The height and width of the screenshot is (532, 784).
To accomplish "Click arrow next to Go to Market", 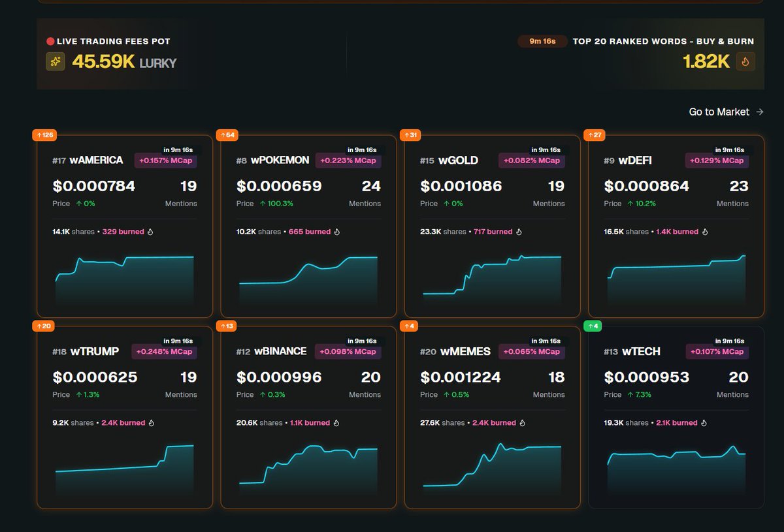I will click(759, 112).
